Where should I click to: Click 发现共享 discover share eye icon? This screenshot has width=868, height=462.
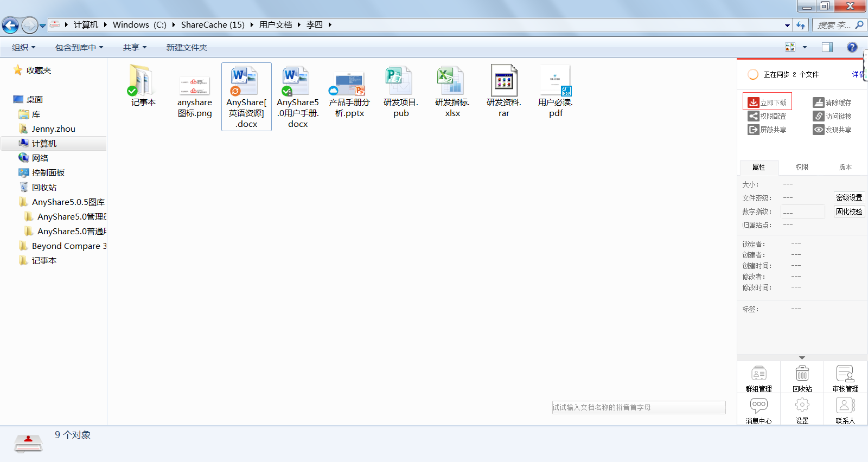coord(819,130)
